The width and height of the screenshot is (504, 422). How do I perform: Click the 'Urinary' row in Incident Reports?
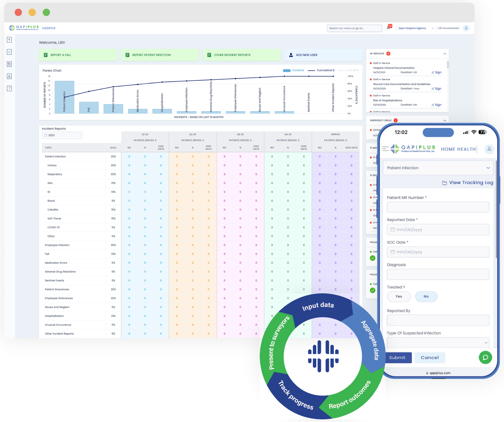[201, 165]
